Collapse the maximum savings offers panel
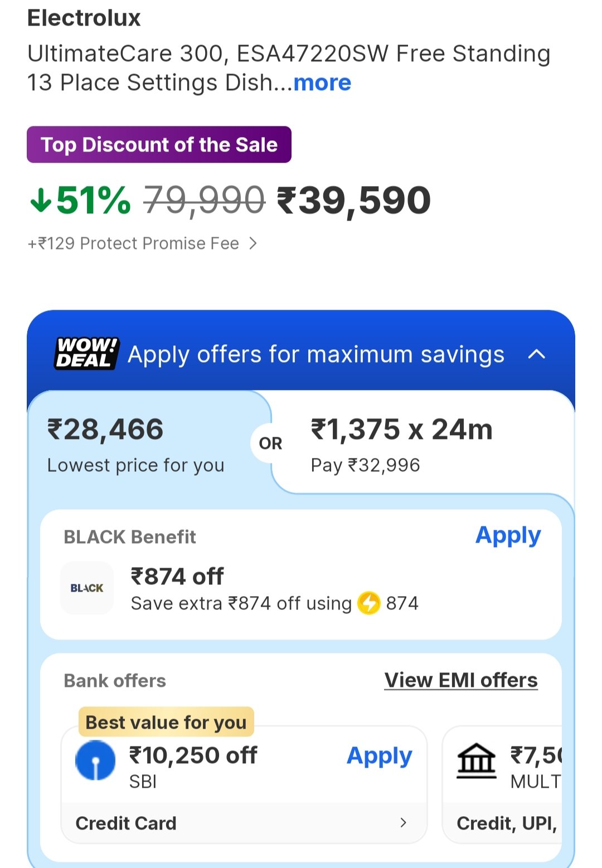The height and width of the screenshot is (868, 602). point(536,354)
